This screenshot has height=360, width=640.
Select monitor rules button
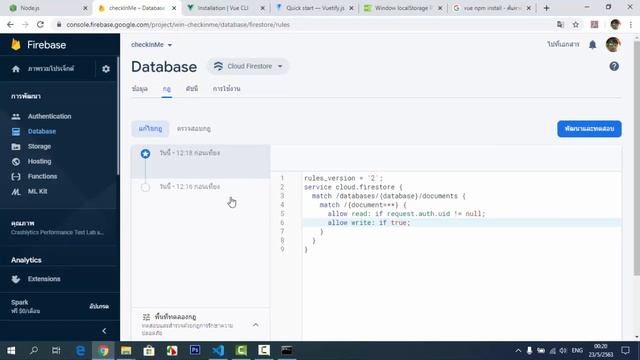pyautogui.click(x=193, y=129)
